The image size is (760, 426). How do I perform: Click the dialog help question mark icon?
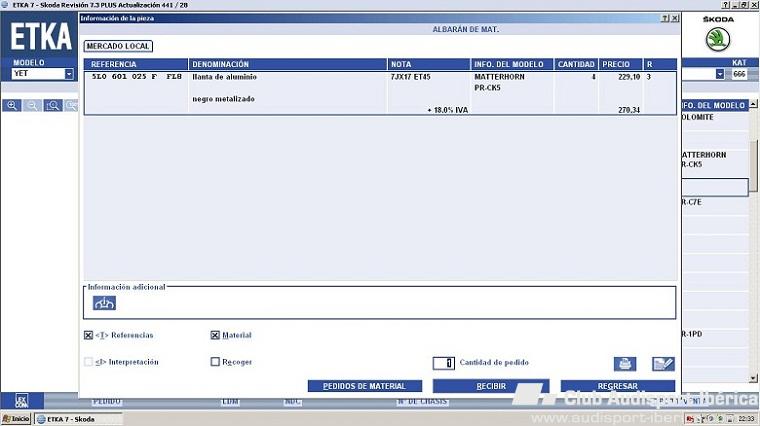665,19
